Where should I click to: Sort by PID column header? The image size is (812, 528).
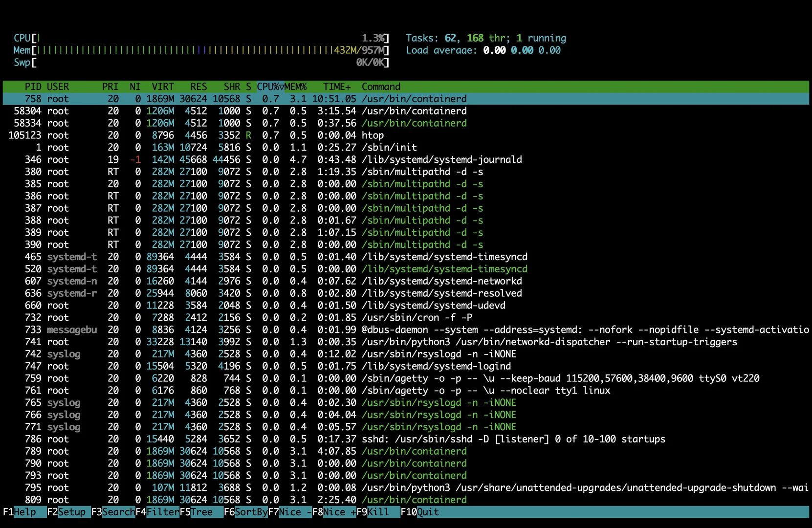pyautogui.click(x=33, y=87)
